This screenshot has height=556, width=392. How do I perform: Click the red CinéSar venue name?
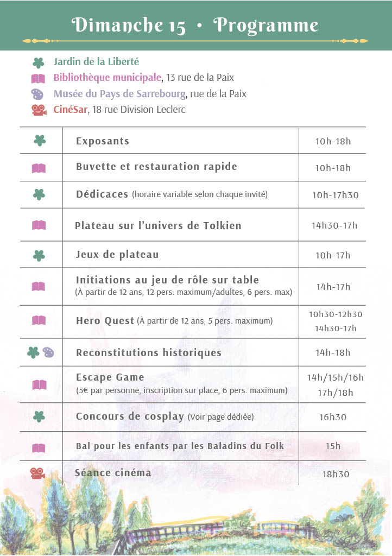[70, 110]
